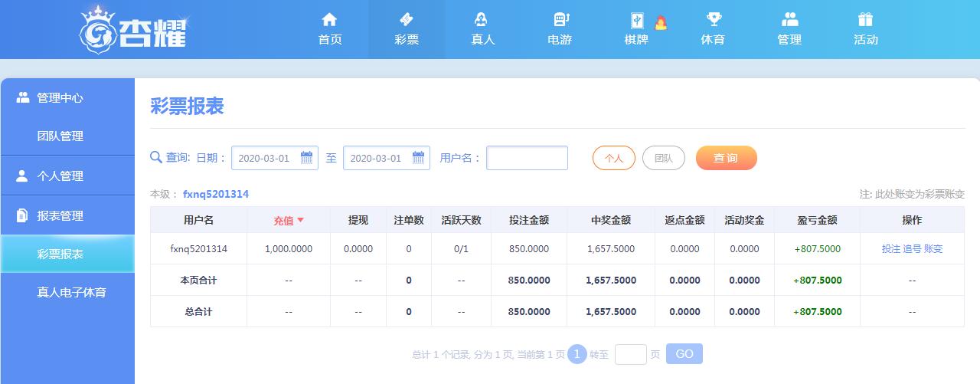The height and width of the screenshot is (384, 980).
Task: Open the end date calendar icon
Action: [418, 158]
